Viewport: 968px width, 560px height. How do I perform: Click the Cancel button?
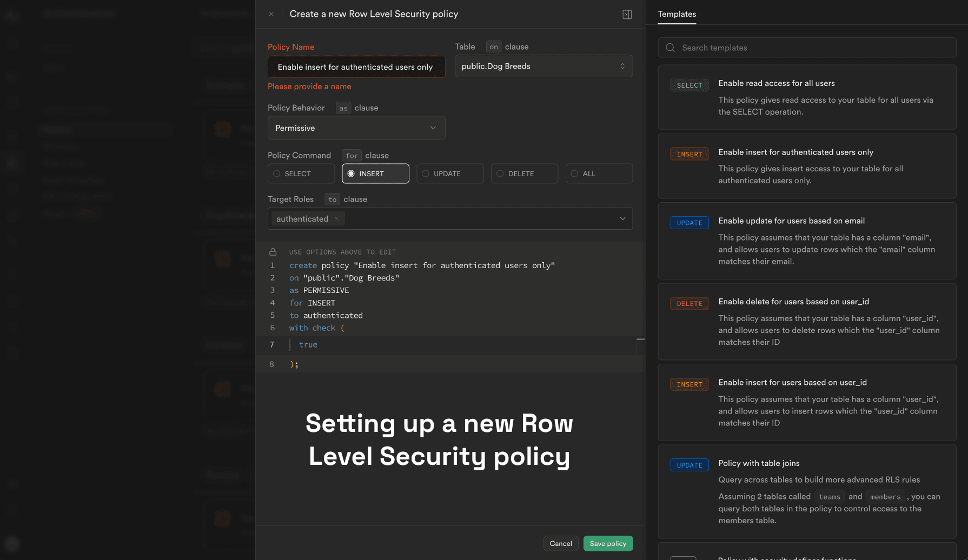[560, 543]
